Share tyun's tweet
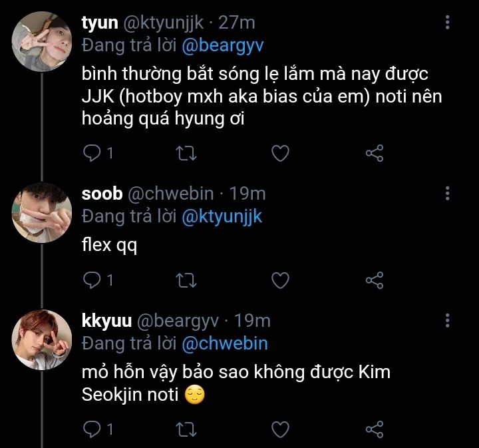The image size is (479, 448). tap(375, 154)
